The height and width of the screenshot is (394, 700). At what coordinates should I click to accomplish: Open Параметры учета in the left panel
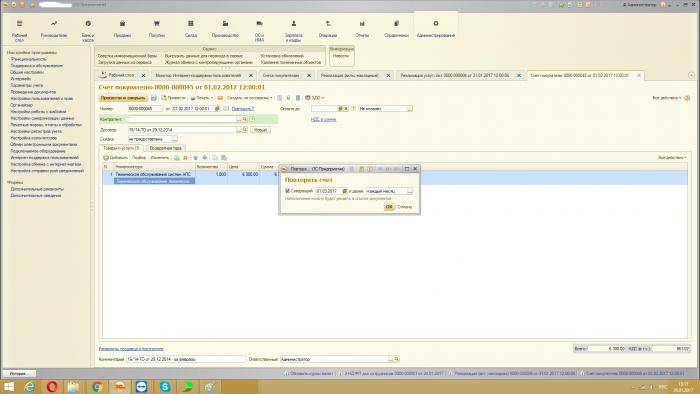click(x=27, y=85)
